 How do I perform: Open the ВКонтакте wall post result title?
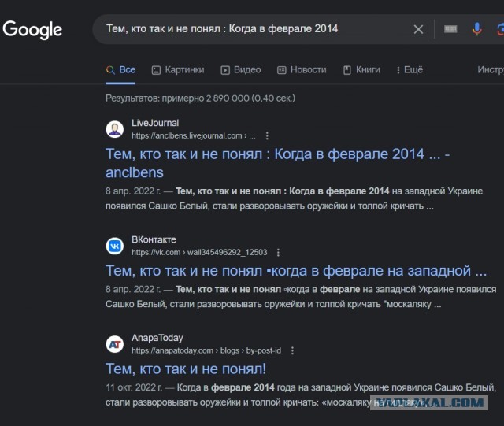click(x=296, y=271)
